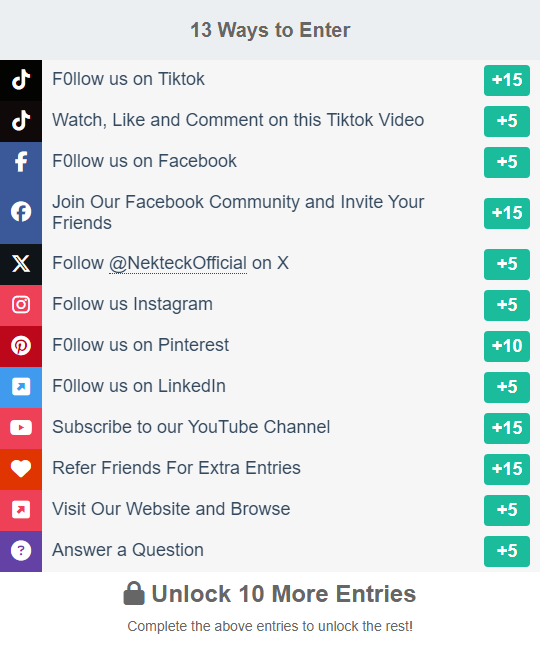
Task: Click the YouTube play icon
Action: pyautogui.click(x=21, y=428)
